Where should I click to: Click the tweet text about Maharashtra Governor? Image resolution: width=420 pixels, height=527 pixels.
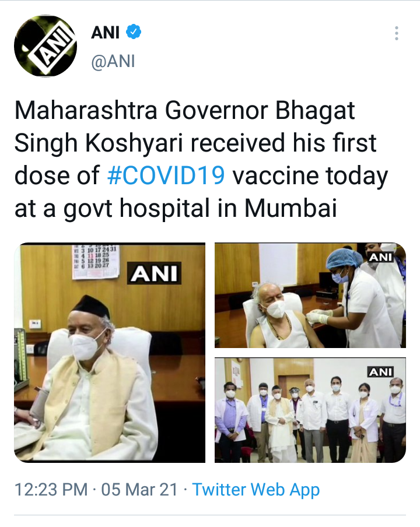tap(201, 159)
